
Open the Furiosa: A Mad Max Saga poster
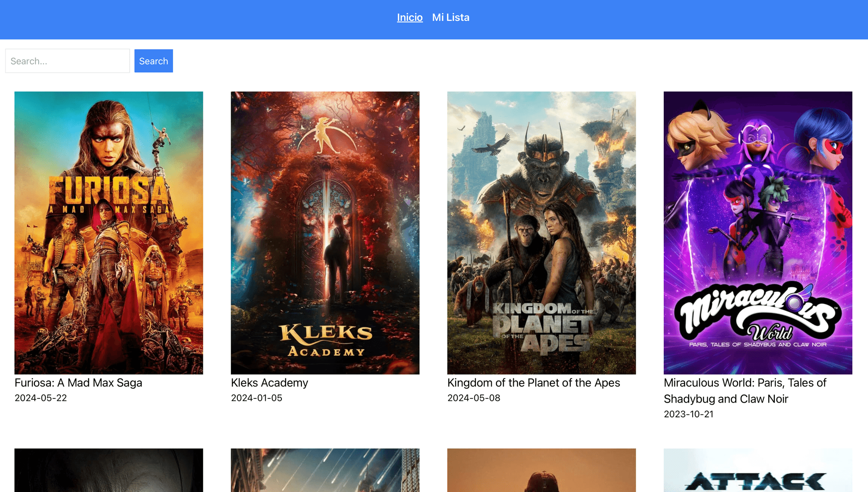108,233
